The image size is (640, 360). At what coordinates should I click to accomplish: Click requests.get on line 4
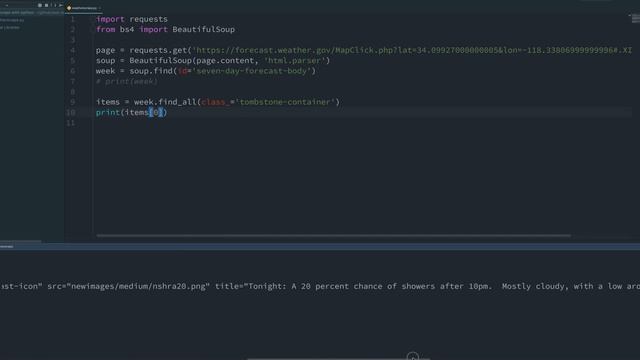[158, 50]
